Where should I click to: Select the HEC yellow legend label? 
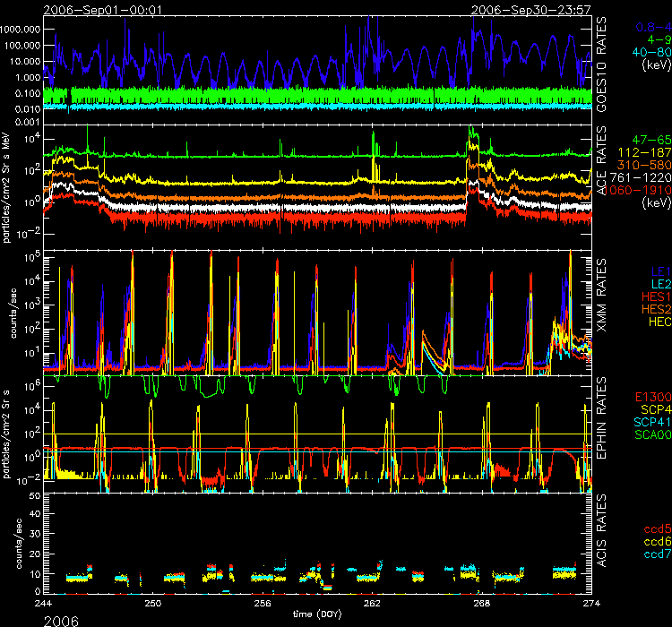[x=655, y=320]
